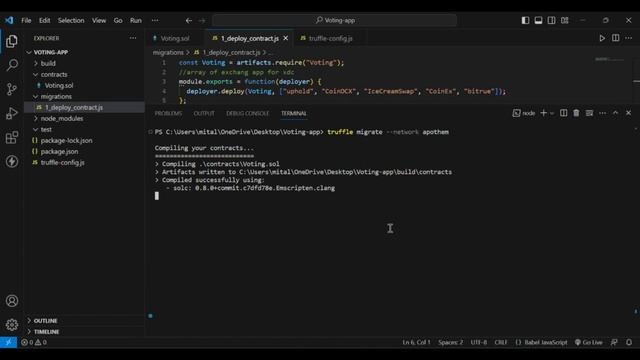This screenshot has width=640, height=360.
Task: Click the feedback icon next to Go Live
Action: pos(614,342)
